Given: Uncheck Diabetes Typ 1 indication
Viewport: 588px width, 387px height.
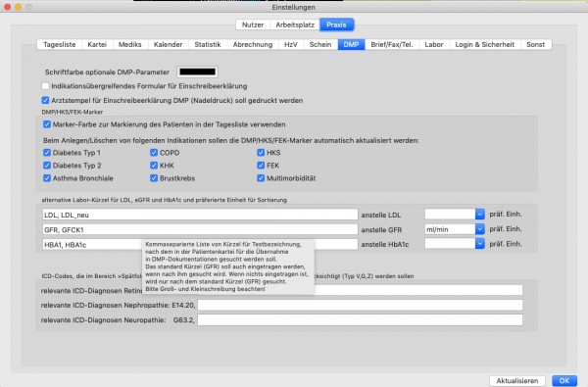Looking at the screenshot, I should 47,153.
